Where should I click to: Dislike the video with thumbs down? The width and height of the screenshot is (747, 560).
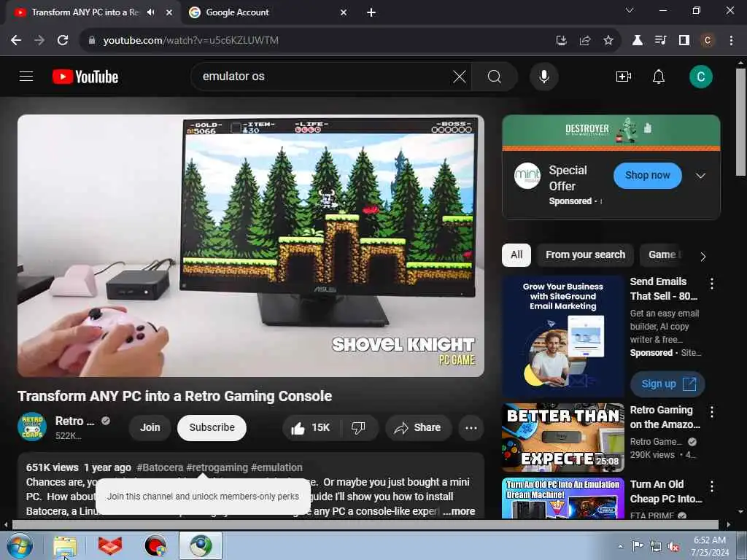(x=359, y=427)
